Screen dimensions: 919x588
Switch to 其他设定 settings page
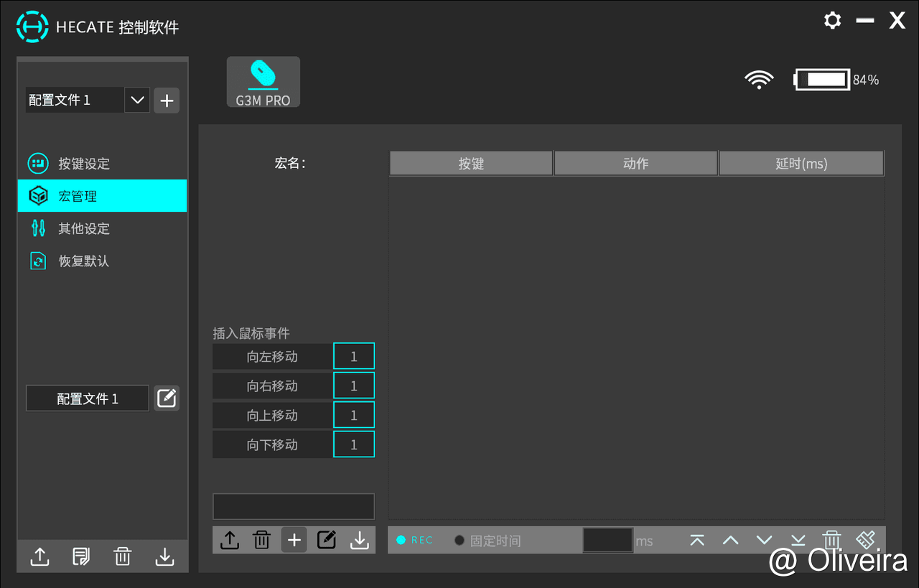(84, 229)
